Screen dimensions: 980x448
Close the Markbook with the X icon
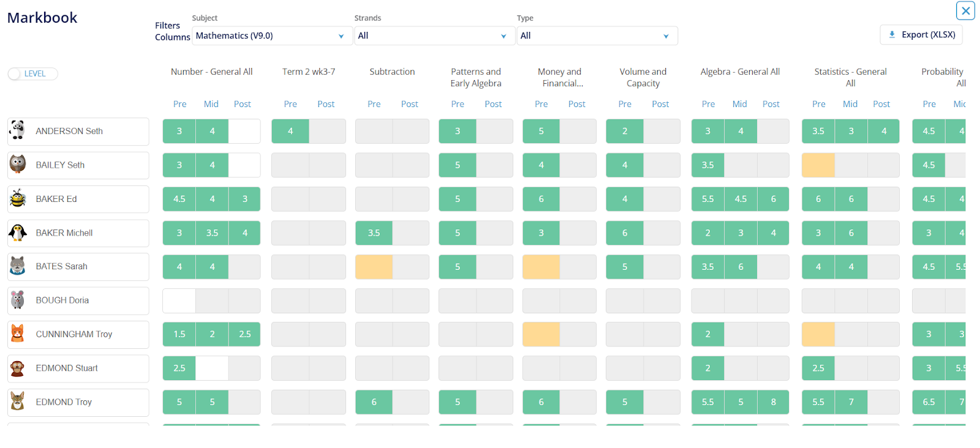coord(965,10)
